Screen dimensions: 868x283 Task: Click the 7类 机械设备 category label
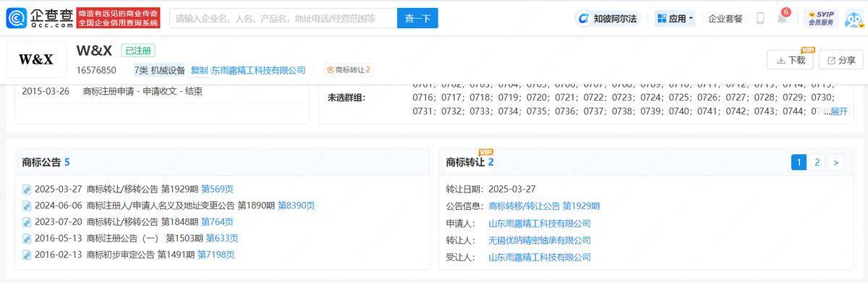(x=160, y=70)
